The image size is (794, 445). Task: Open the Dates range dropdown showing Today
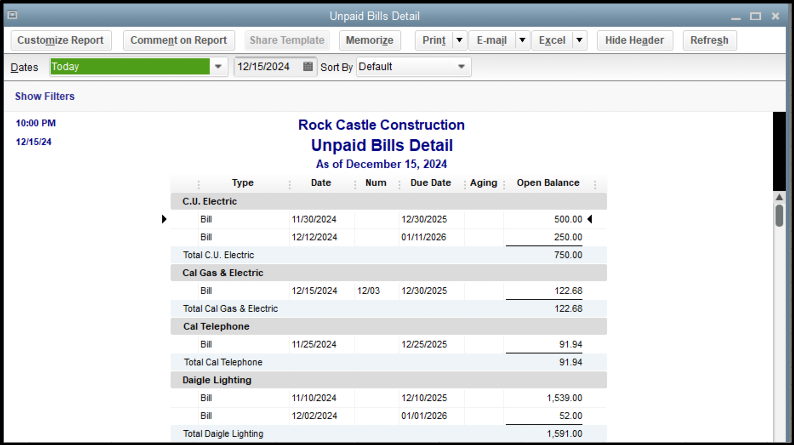219,67
